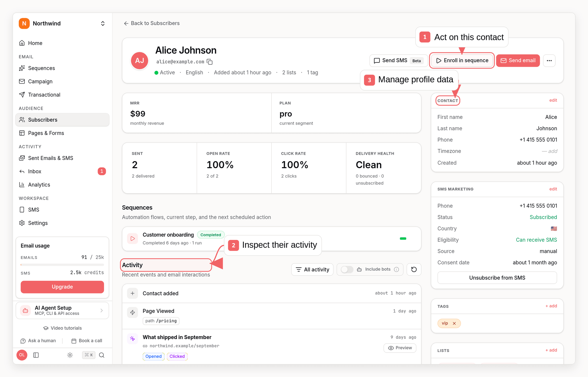Toggle the light/dark theme icon
The width and height of the screenshot is (588, 377).
click(70, 355)
